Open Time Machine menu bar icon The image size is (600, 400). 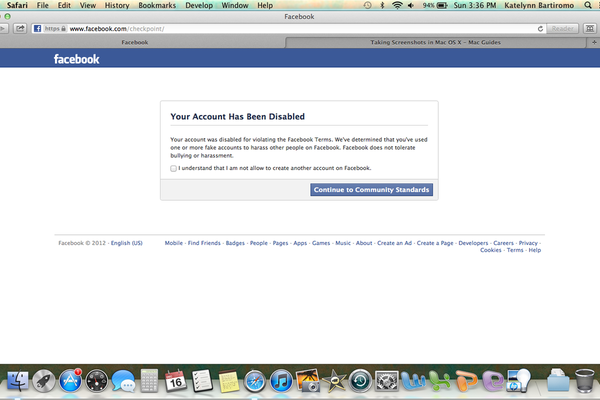tap(367, 5)
